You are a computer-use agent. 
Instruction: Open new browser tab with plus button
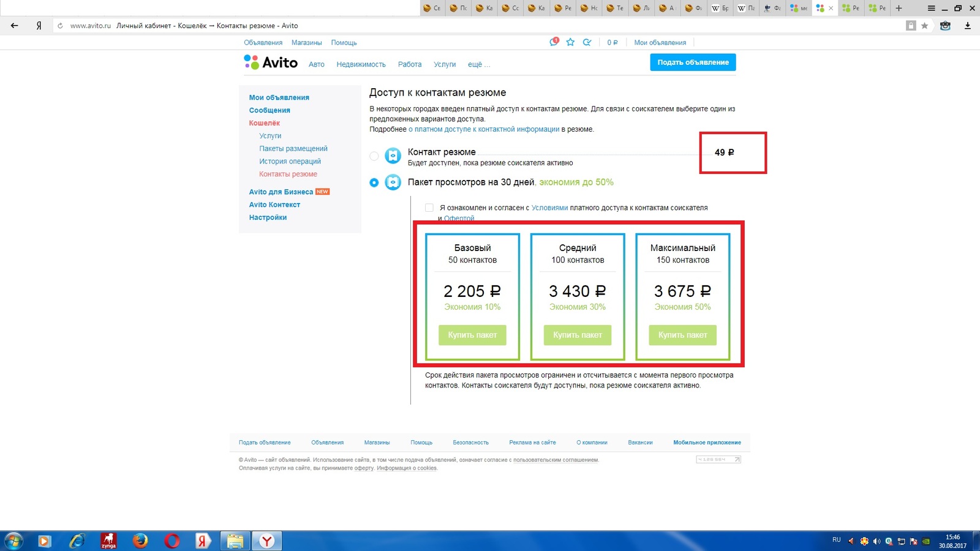(899, 8)
